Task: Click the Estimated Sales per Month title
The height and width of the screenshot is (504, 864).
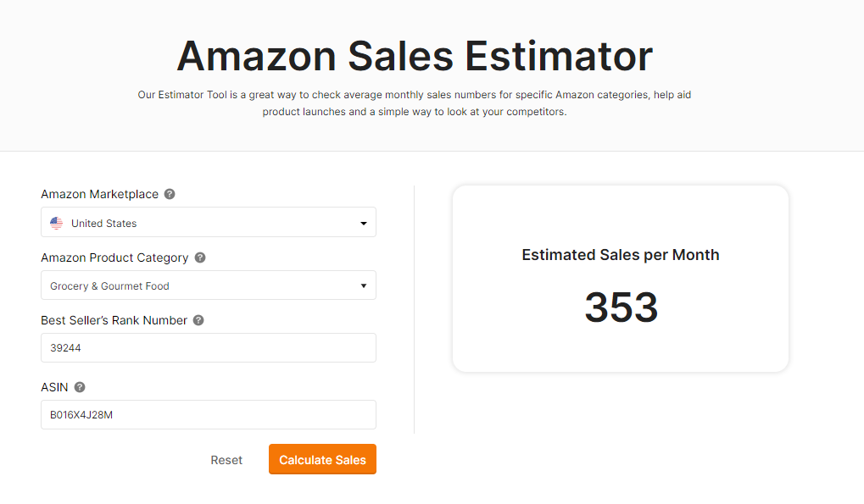Action: (621, 255)
